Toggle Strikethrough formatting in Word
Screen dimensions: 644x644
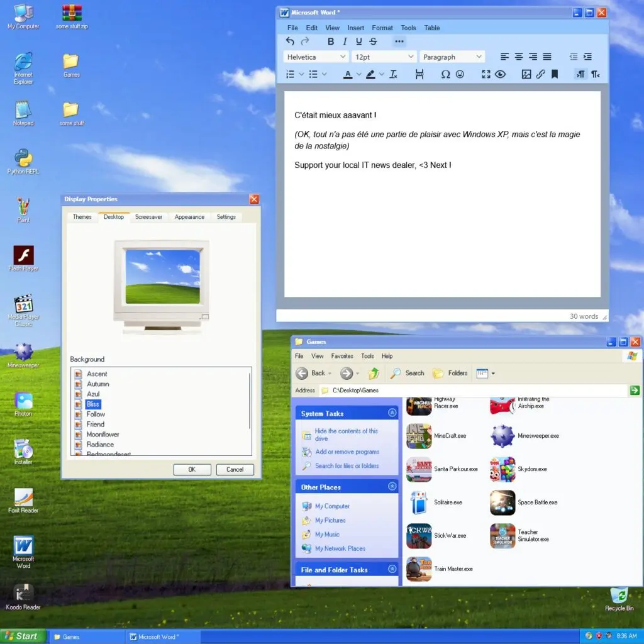(373, 41)
